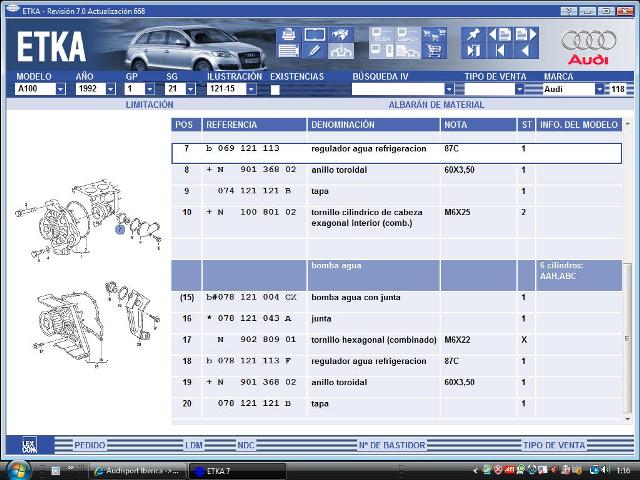The width and height of the screenshot is (640, 480).
Task: Click Tipo de Venta in bottom bar
Action: 554,445
